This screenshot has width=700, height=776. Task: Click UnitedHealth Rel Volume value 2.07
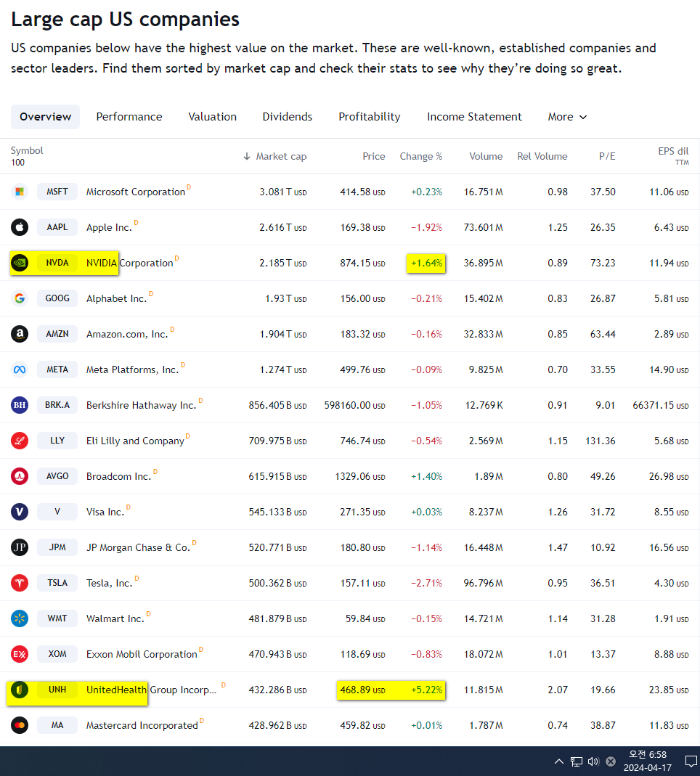coord(558,690)
